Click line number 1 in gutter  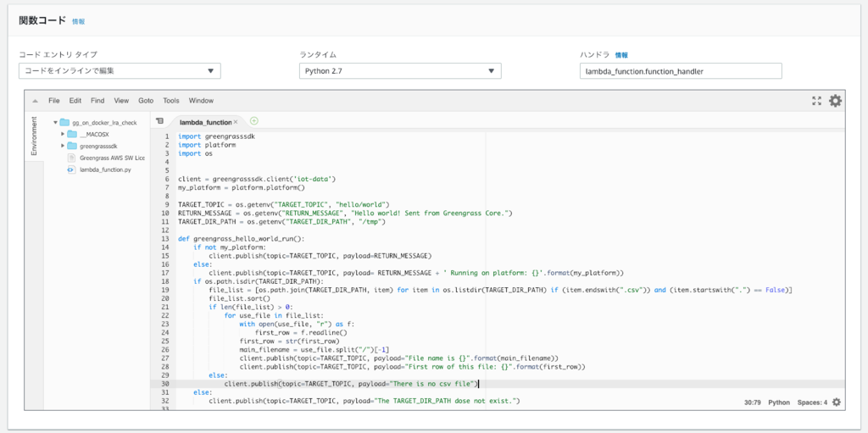[x=167, y=136]
